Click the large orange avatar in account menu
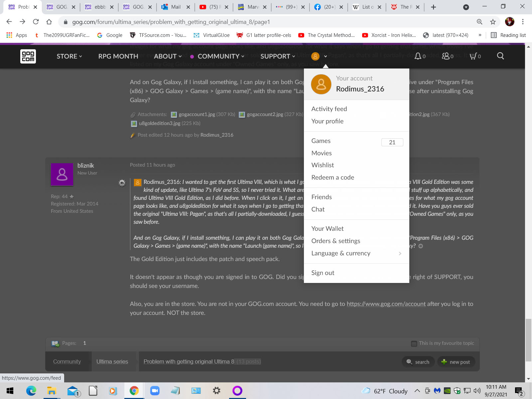This screenshot has height=399, width=532. (x=321, y=84)
